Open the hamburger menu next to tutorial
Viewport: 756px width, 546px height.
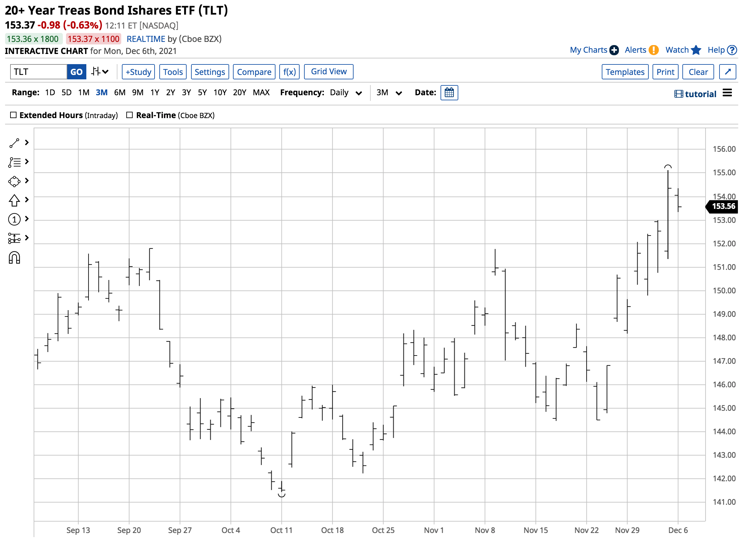tap(728, 93)
